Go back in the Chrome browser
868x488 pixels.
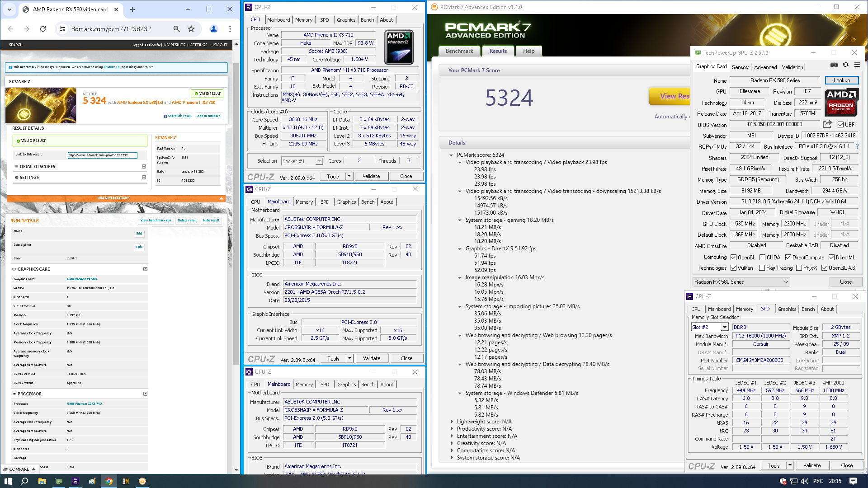coord(10,29)
